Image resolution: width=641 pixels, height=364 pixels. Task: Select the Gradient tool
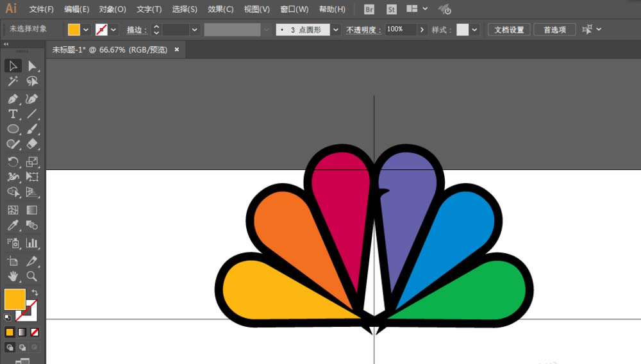pyautogui.click(x=32, y=210)
